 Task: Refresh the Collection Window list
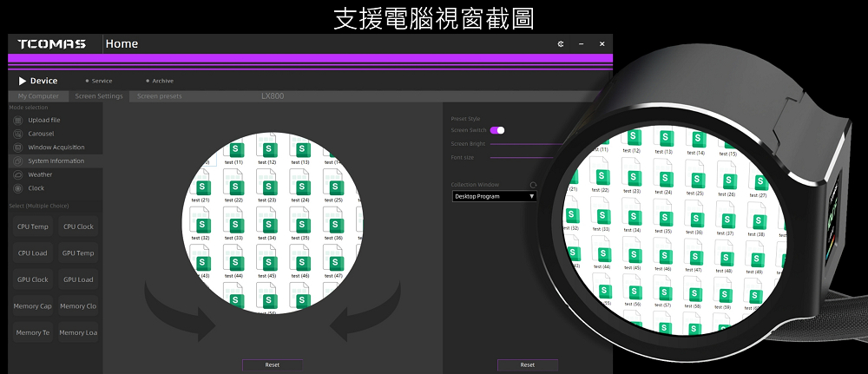tap(533, 185)
